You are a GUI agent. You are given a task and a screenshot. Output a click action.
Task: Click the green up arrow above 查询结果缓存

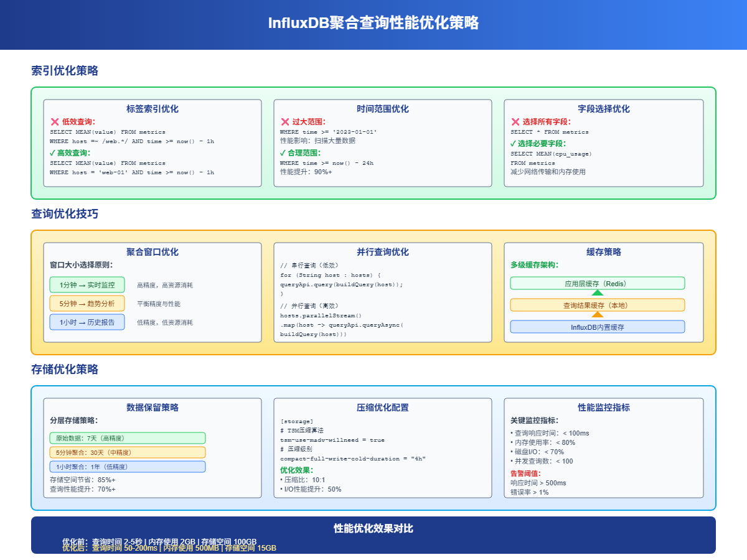597,294
